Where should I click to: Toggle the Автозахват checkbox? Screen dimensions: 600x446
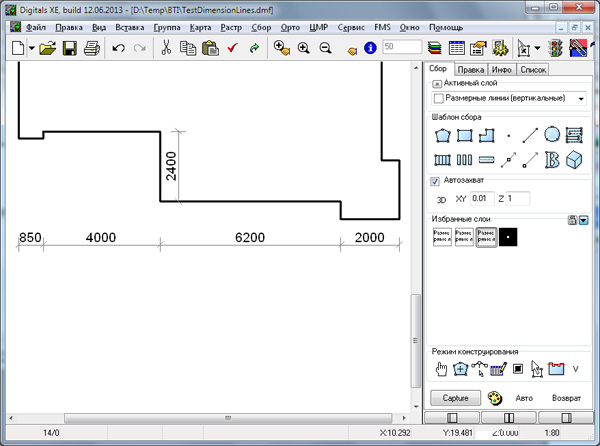coord(435,181)
